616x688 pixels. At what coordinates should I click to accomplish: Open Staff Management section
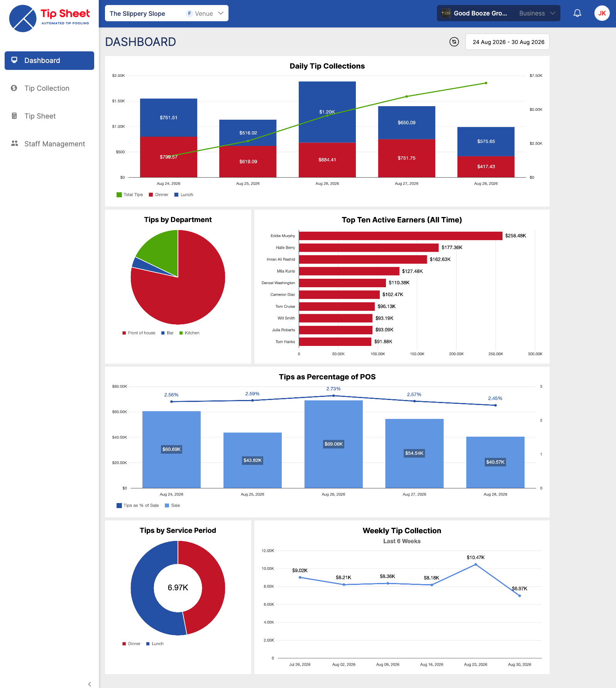point(49,144)
